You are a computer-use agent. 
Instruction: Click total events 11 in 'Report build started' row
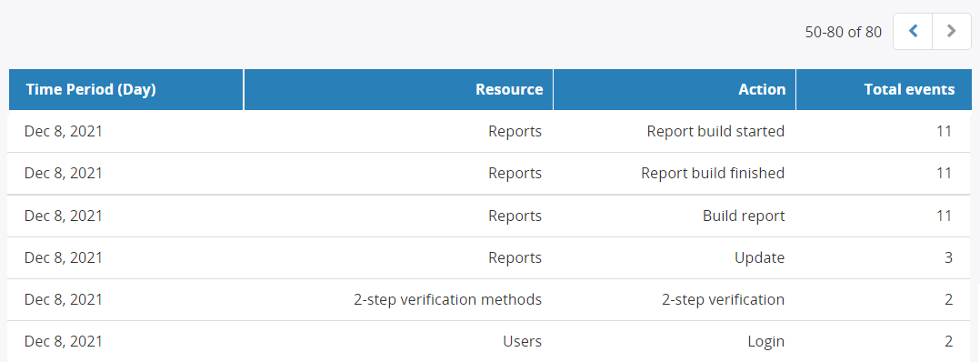[944, 131]
